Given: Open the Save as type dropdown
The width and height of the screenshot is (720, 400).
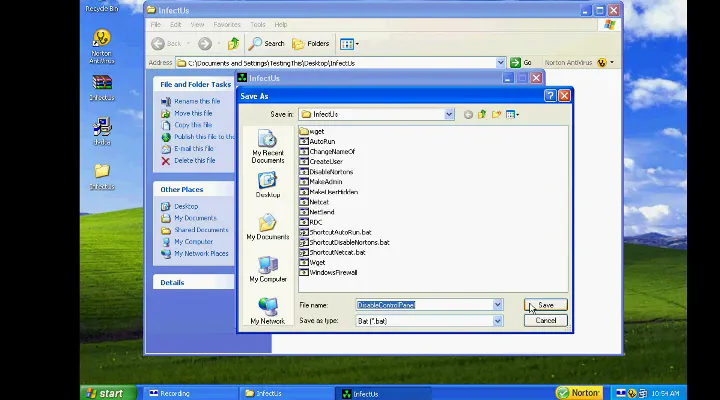Looking at the screenshot, I should click(497, 321).
